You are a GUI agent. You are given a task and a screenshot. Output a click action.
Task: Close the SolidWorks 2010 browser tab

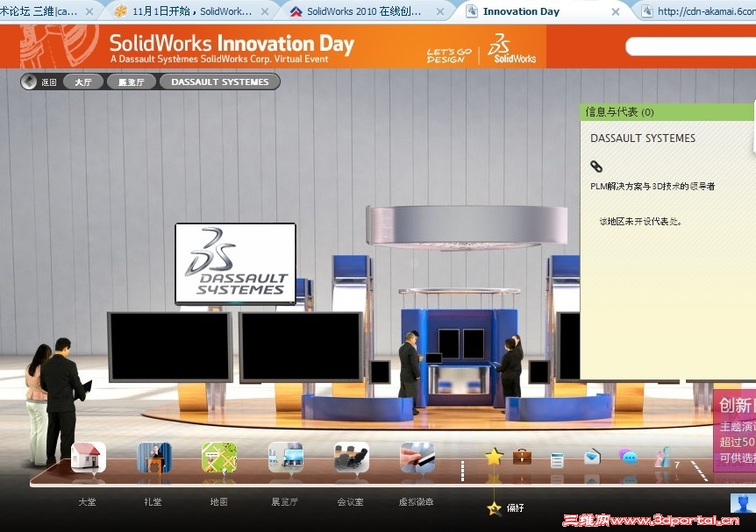[x=440, y=12]
